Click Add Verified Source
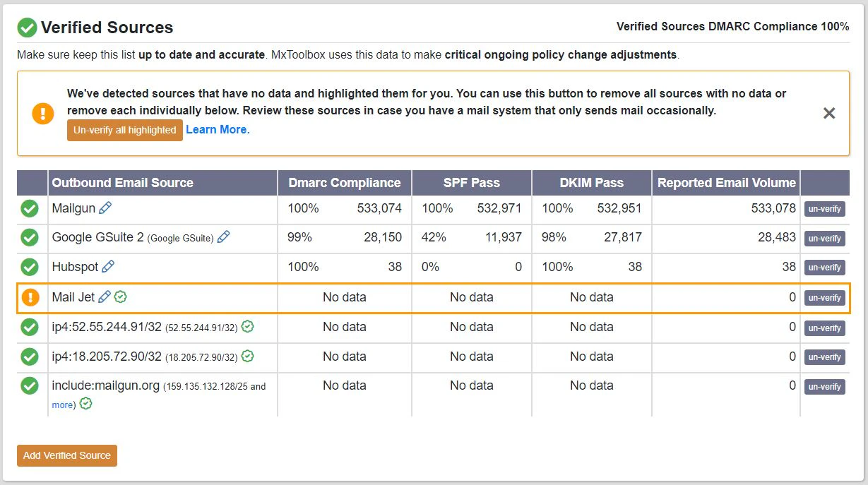The height and width of the screenshot is (485, 868). click(66, 455)
